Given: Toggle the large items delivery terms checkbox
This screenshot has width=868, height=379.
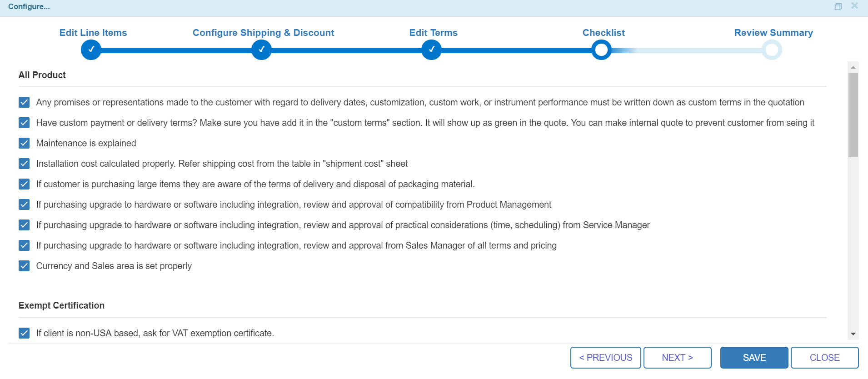Looking at the screenshot, I should click(x=24, y=184).
